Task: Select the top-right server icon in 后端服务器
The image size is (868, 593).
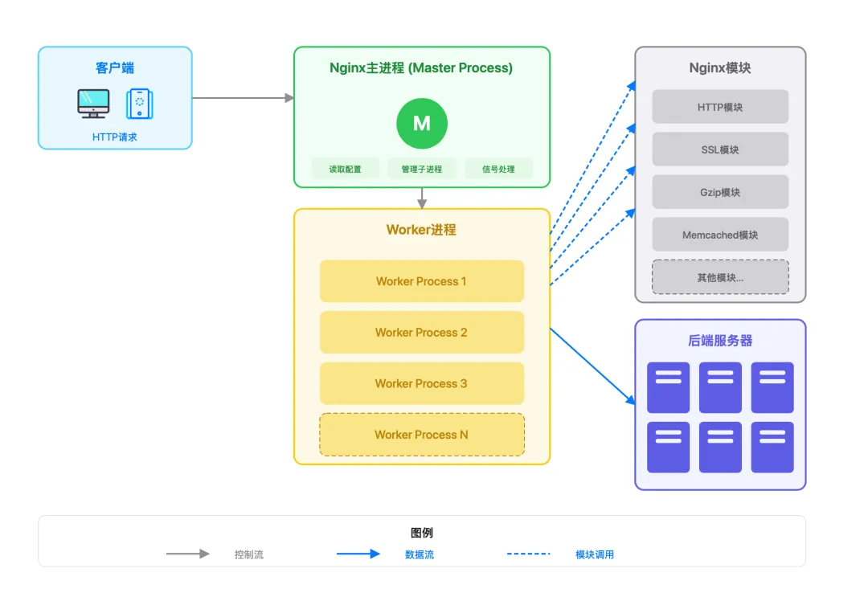Action: point(772,387)
